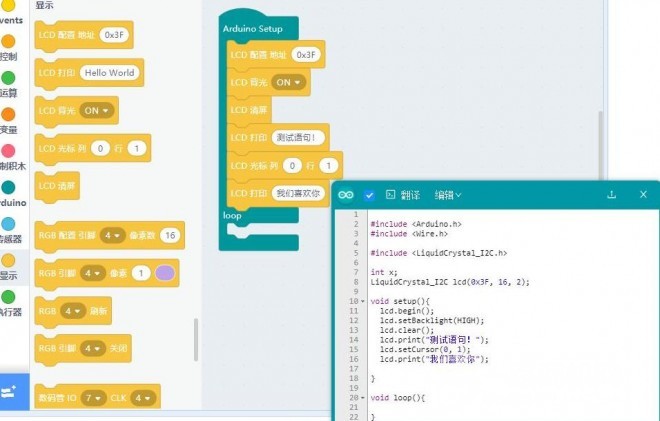Viewport: 660px width, 421px height.
Task: Select the green 运算 category circle
Action: click(x=8, y=77)
